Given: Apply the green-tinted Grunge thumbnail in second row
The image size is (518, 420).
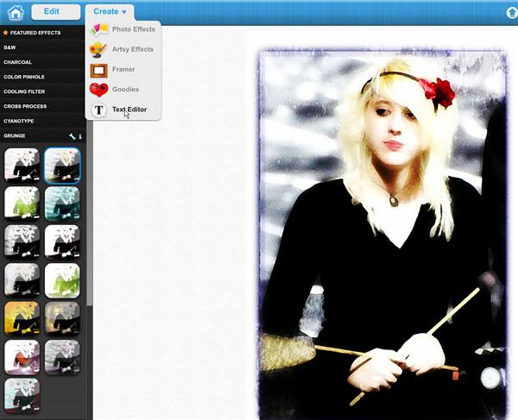Looking at the screenshot, I should (22, 204).
